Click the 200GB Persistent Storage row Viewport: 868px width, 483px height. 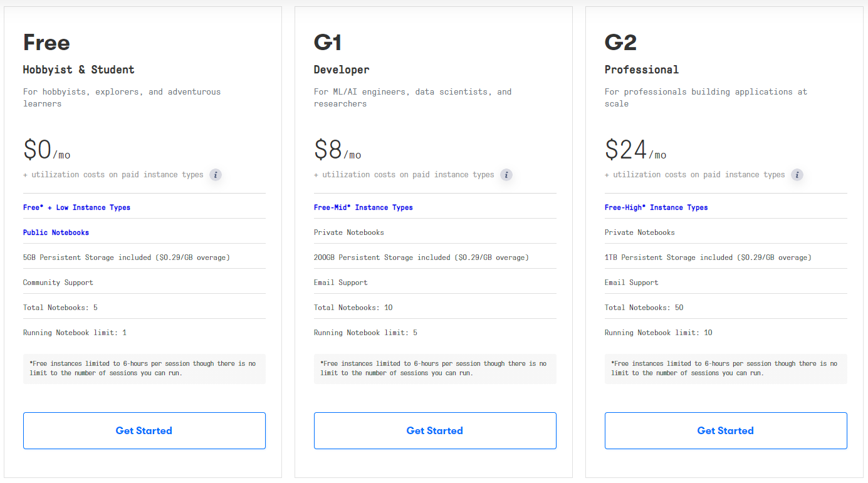coord(421,257)
